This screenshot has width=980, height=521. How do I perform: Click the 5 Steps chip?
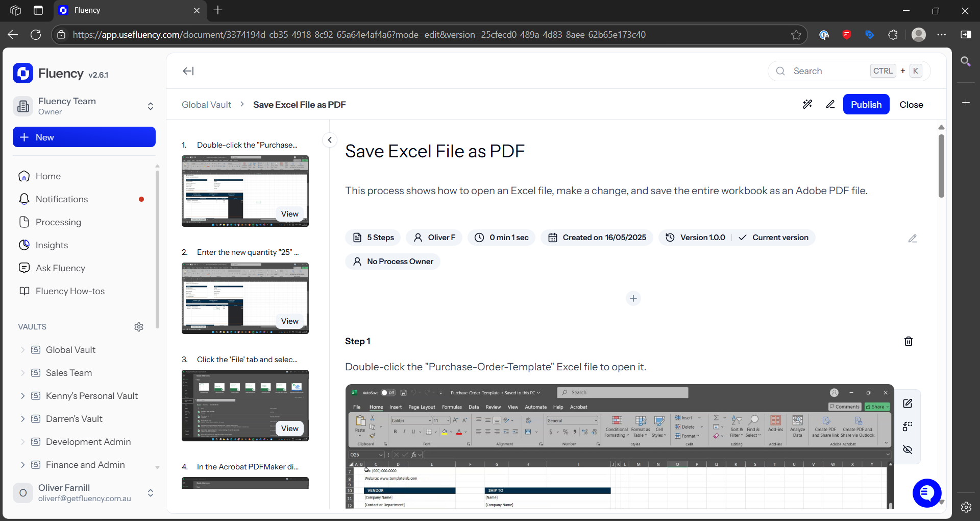click(x=373, y=238)
